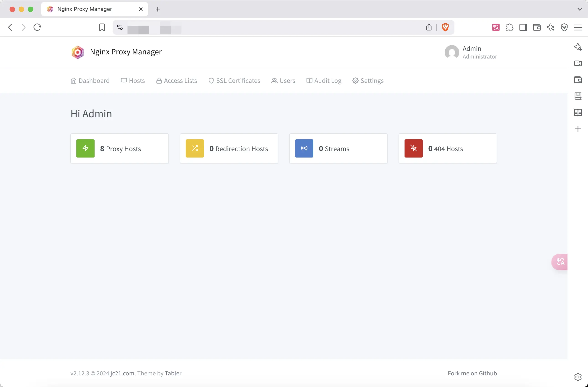This screenshot has width=588, height=387.
Task: Open the 8 Proxy Hosts card
Action: tap(120, 148)
